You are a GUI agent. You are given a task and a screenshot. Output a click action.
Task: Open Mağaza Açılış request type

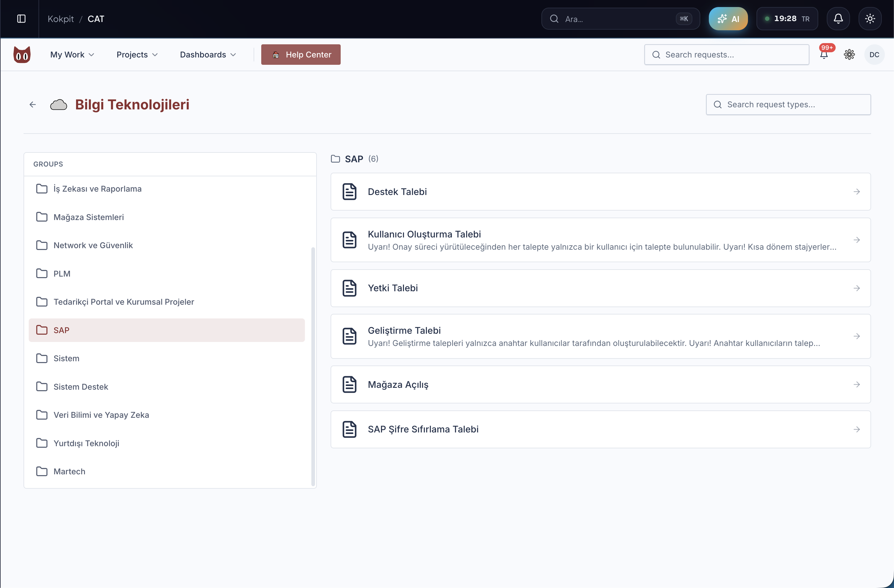[601, 384]
